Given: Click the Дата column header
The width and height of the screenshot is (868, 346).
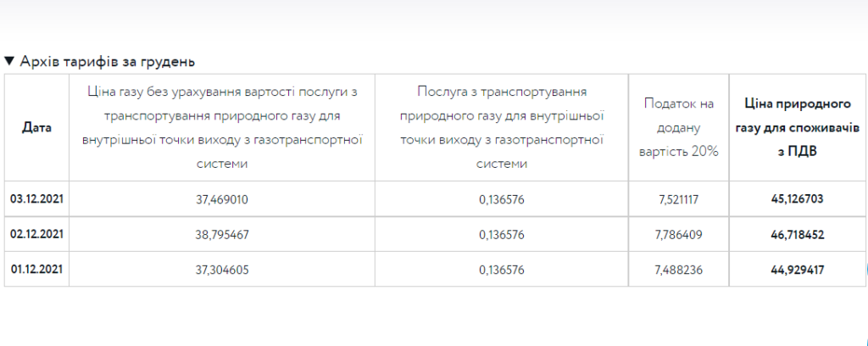Looking at the screenshot, I should pyautogui.click(x=36, y=128).
